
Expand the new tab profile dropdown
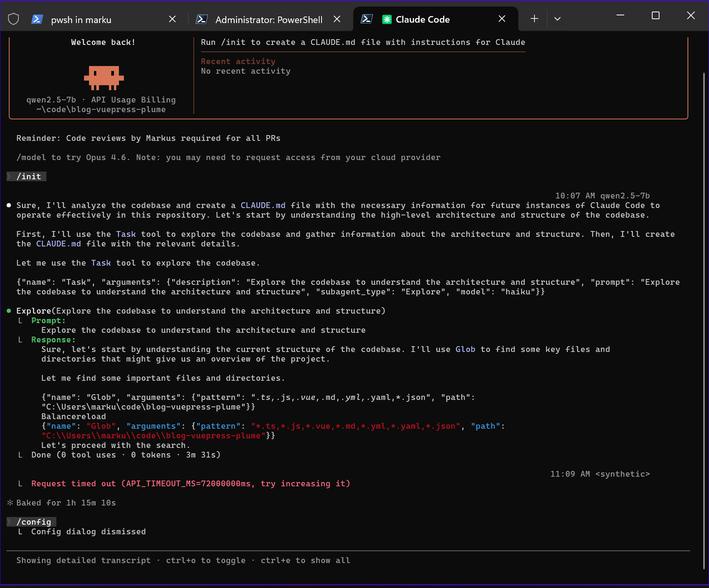click(557, 19)
